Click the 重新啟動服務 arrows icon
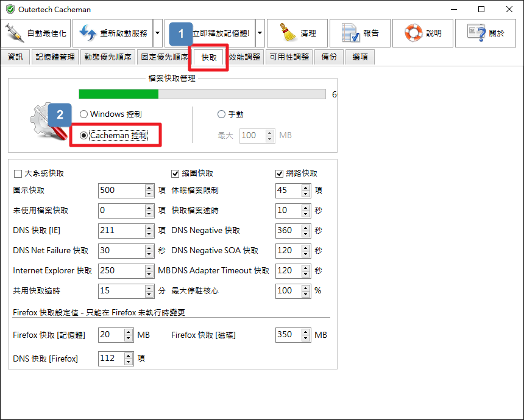524x420 pixels. (x=88, y=33)
